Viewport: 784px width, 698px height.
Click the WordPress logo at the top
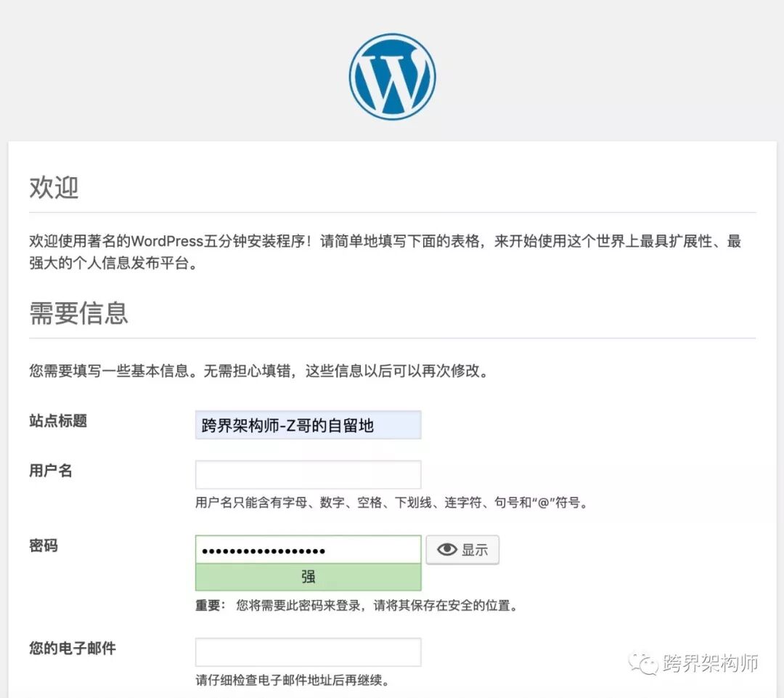point(391,76)
